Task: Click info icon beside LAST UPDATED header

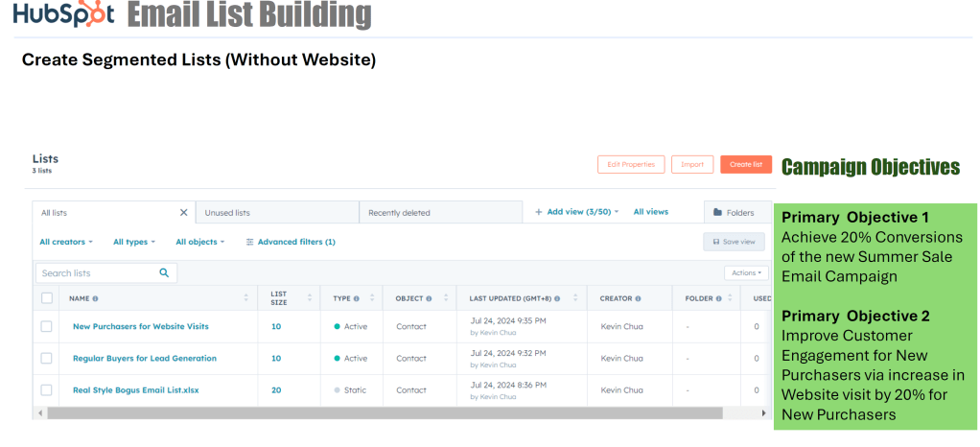Action: tap(557, 298)
